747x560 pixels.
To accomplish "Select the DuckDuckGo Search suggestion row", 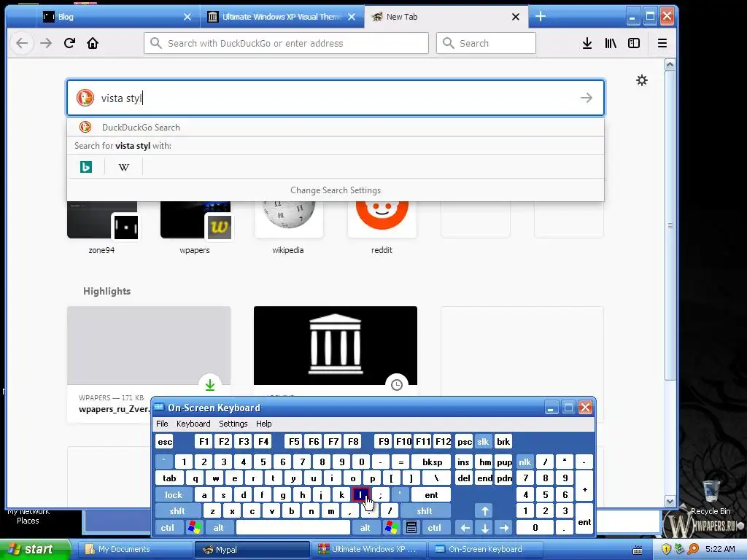I will pos(336,127).
